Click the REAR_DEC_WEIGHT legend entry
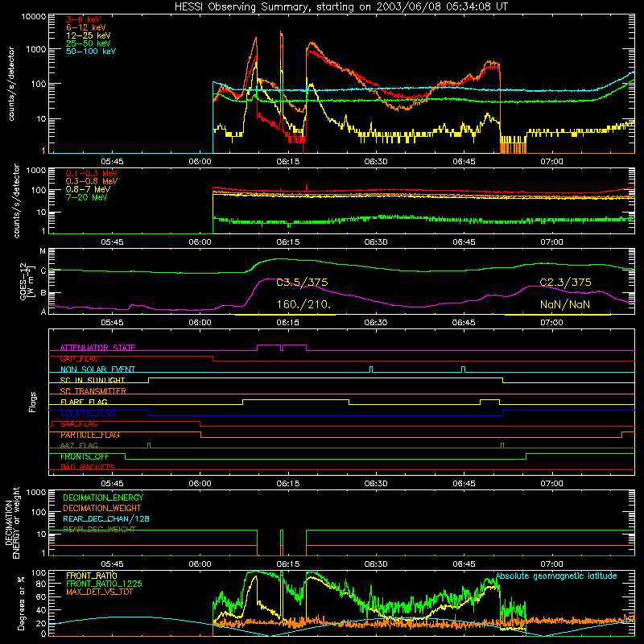Screen dimensions: 644x644 coord(99,530)
